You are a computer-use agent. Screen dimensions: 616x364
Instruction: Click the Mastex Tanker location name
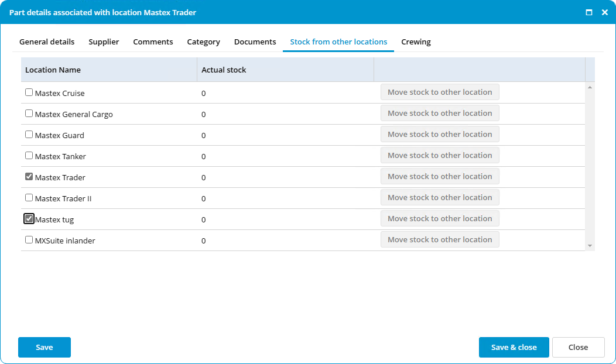(60, 156)
